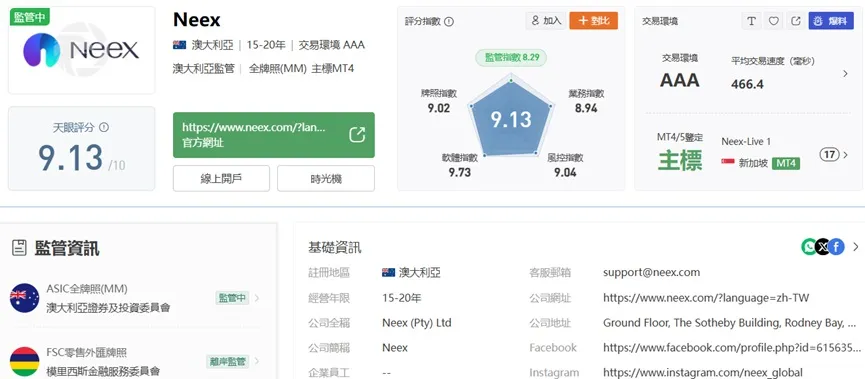This screenshot has width=865, height=379.
Task: Open the info icon beside 評分指數
Action: coord(449,22)
